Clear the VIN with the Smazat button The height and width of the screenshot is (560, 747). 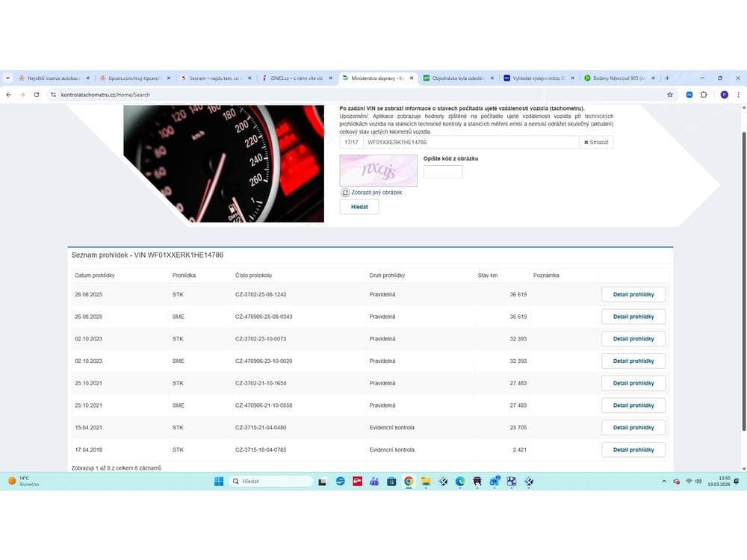pyautogui.click(x=596, y=142)
